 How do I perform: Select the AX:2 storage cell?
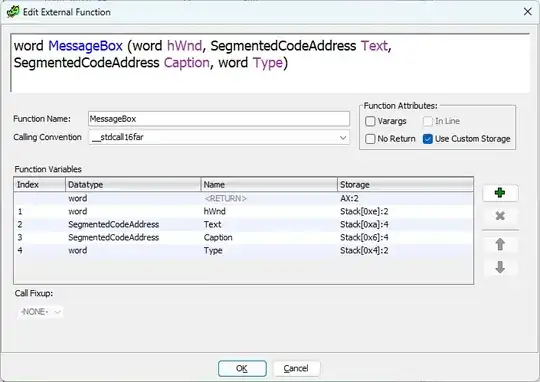(x=405, y=198)
